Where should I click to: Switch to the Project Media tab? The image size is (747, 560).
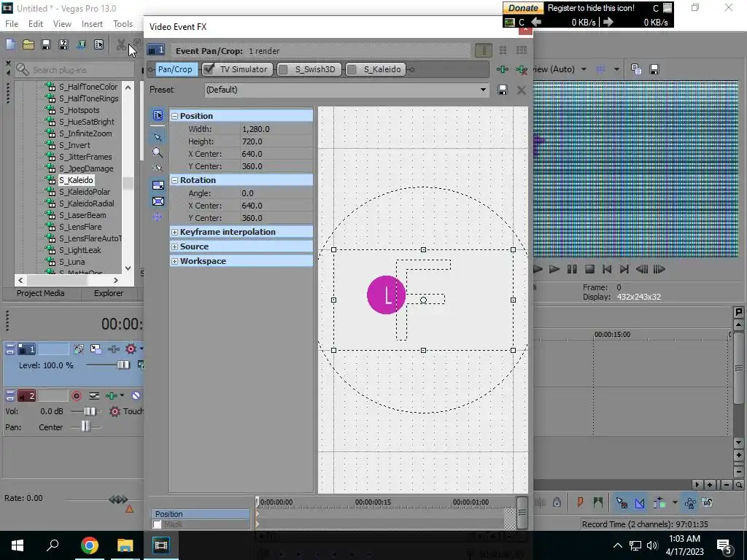coord(41,293)
